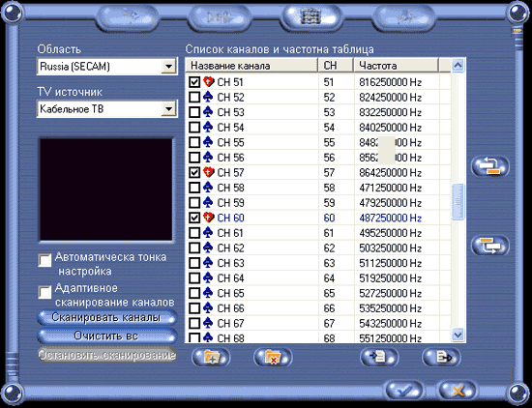Select the CH 65 channel name
Viewport: 532px width, 408px height.
click(230, 293)
